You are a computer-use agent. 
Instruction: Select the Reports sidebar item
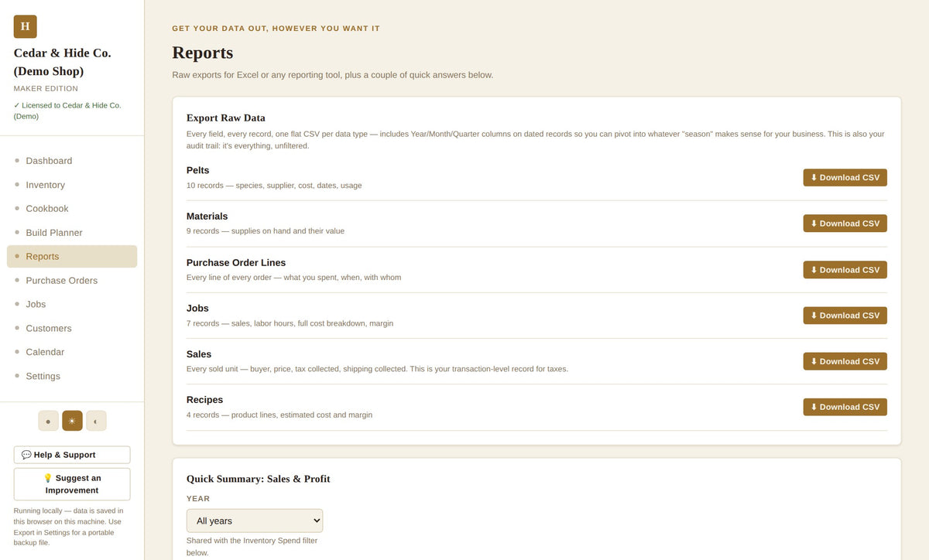[72, 257]
